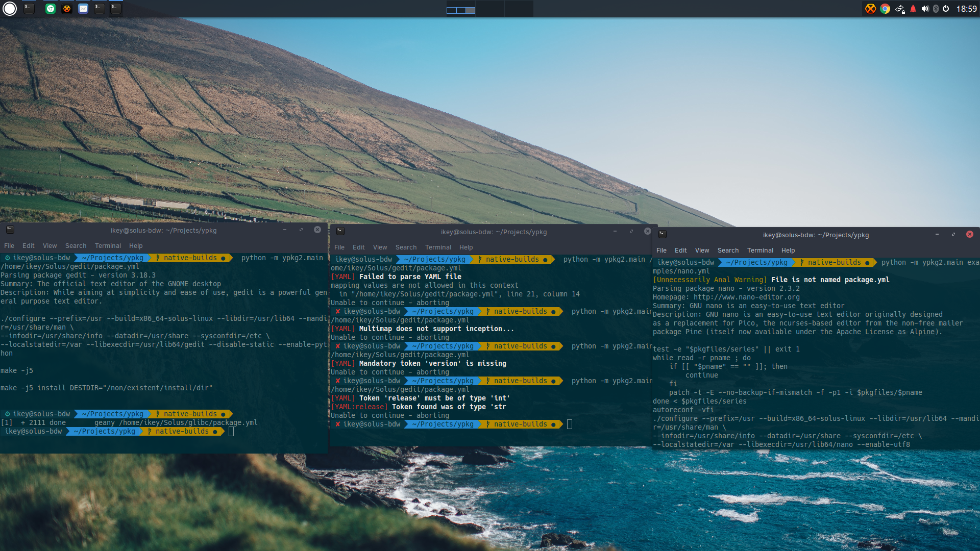The image size is (980, 551).
Task: Switch to the third workspace in switcher
Action: coord(519,9)
